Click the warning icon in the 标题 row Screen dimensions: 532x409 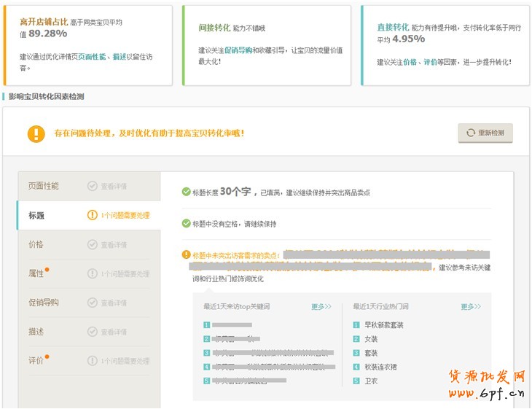click(92, 215)
